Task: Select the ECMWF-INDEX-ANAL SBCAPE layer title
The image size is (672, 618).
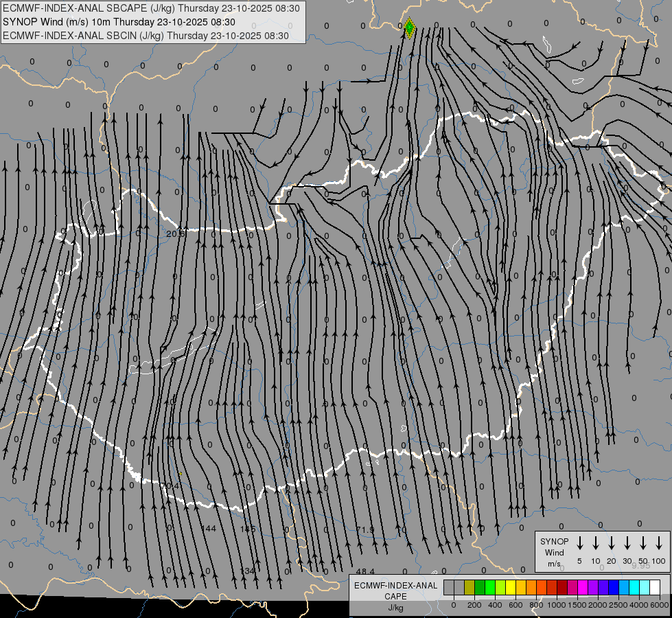Action: click(151, 8)
